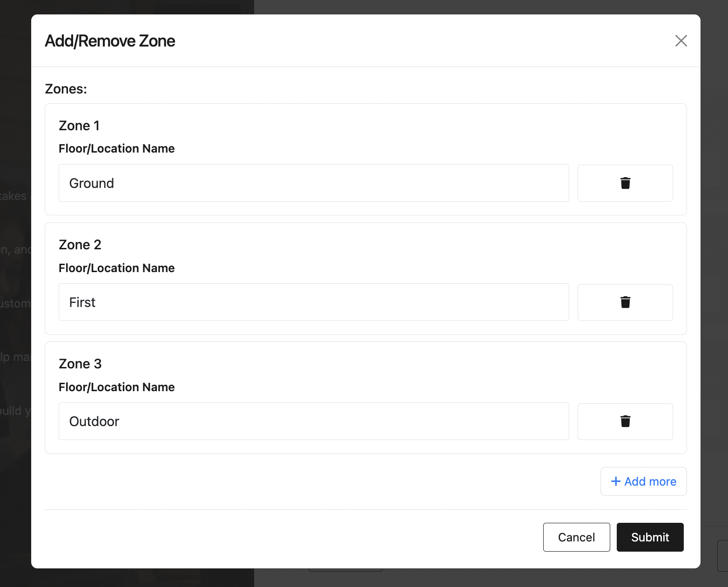Focus the Ground location name field
Image resolution: width=728 pixels, height=587 pixels.
click(x=314, y=183)
